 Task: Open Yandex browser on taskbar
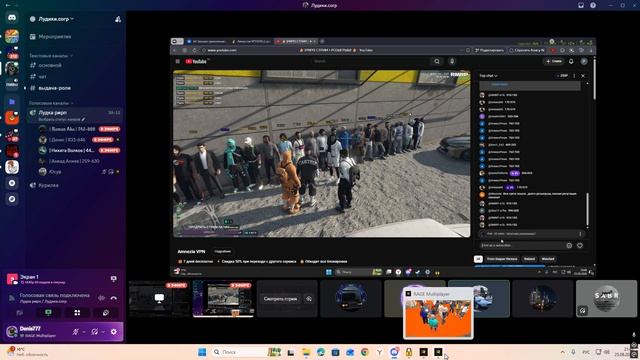(x=380, y=352)
